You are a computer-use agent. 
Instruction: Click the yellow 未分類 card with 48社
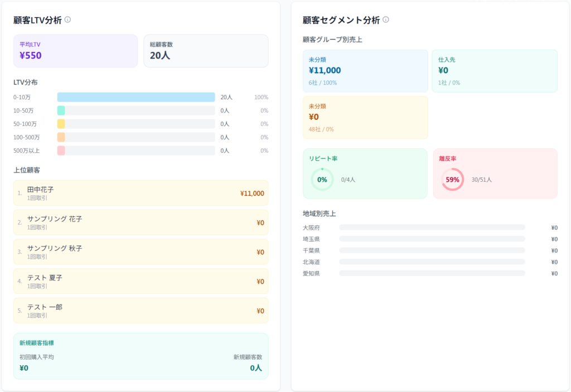pyautogui.click(x=365, y=117)
